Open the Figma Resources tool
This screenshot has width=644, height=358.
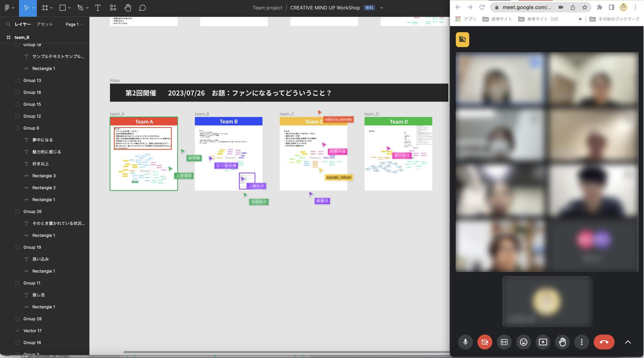[x=113, y=8]
